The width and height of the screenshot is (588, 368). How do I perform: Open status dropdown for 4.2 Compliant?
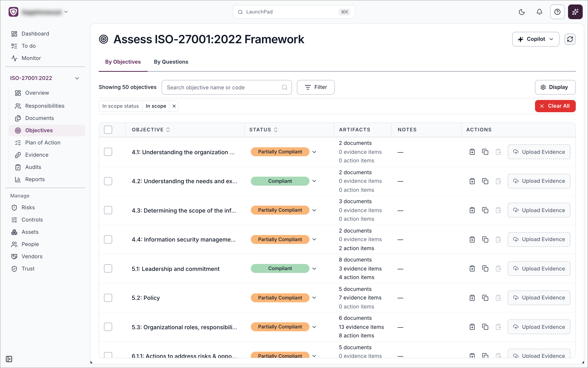314,181
